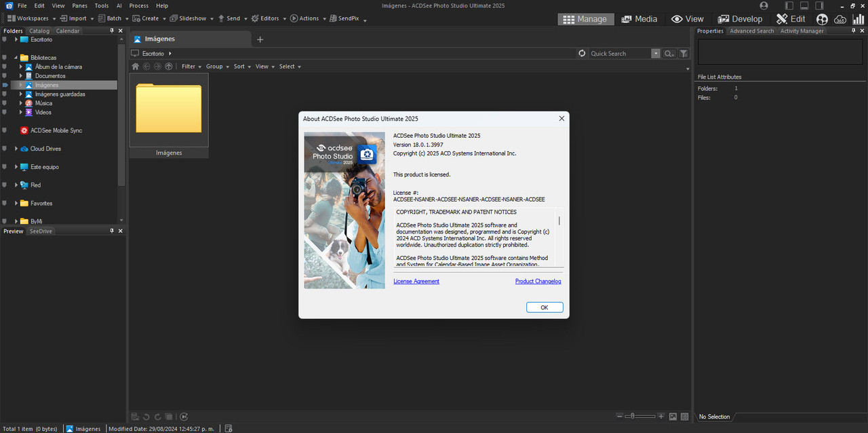
Task: Click the zoom-out minus icon by the thumbnail slider
Action: point(619,416)
